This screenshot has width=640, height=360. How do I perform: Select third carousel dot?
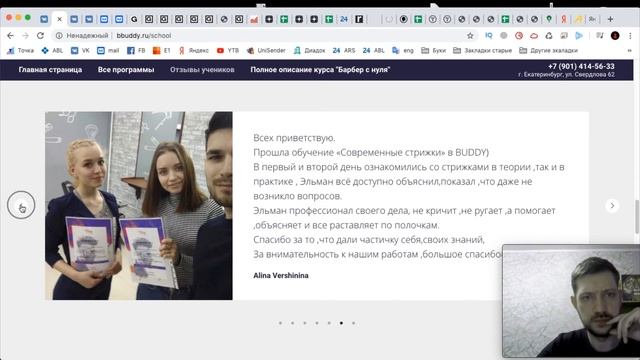[305, 323]
